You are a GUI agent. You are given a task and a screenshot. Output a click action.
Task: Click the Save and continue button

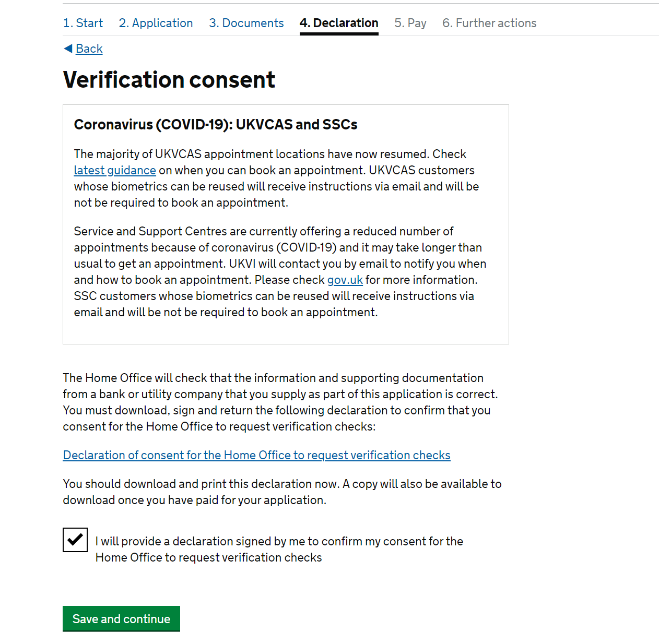point(121,618)
